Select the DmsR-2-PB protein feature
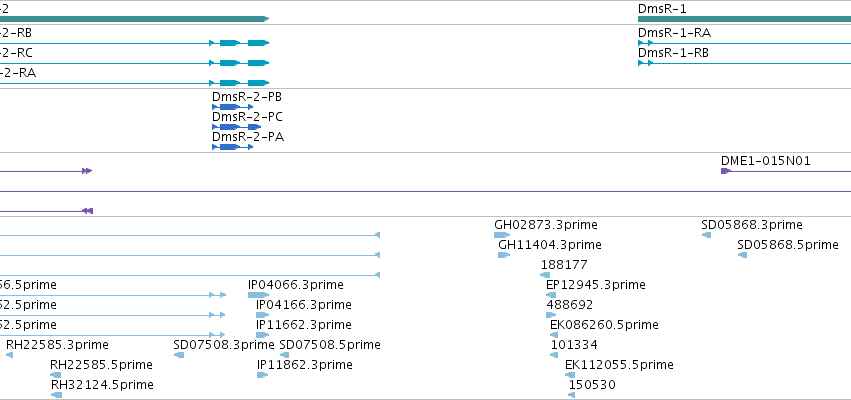The height and width of the screenshot is (400, 851). point(232,107)
